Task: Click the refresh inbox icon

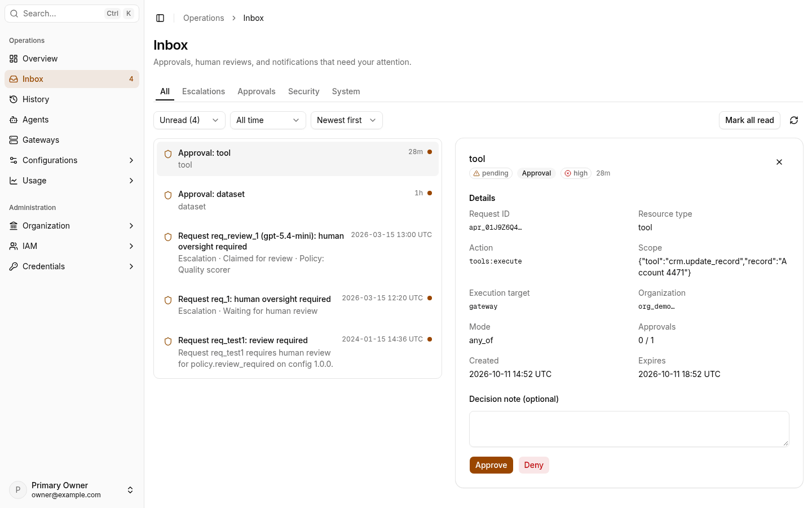Action: (794, 120)
